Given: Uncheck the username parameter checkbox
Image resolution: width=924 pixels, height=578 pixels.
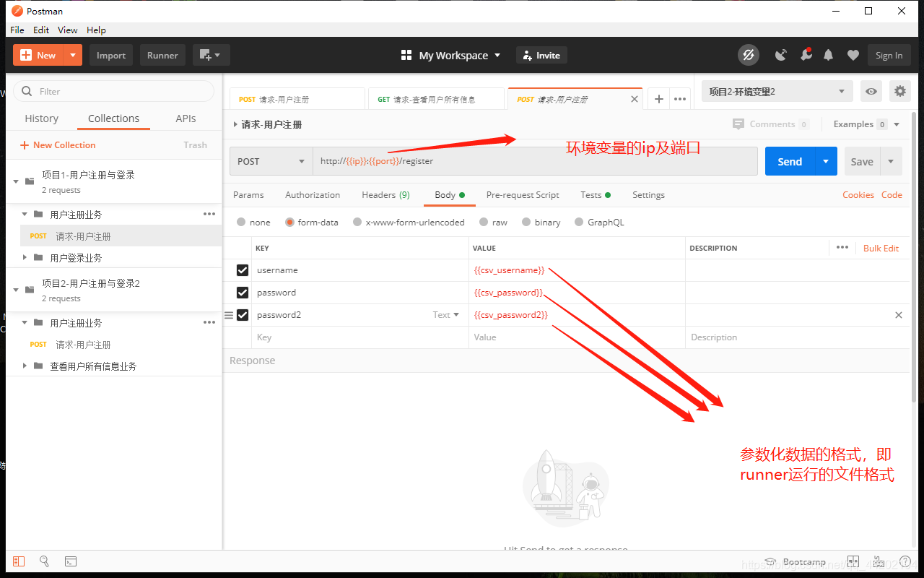Looking at the screenshot, I should coord(243,270).
